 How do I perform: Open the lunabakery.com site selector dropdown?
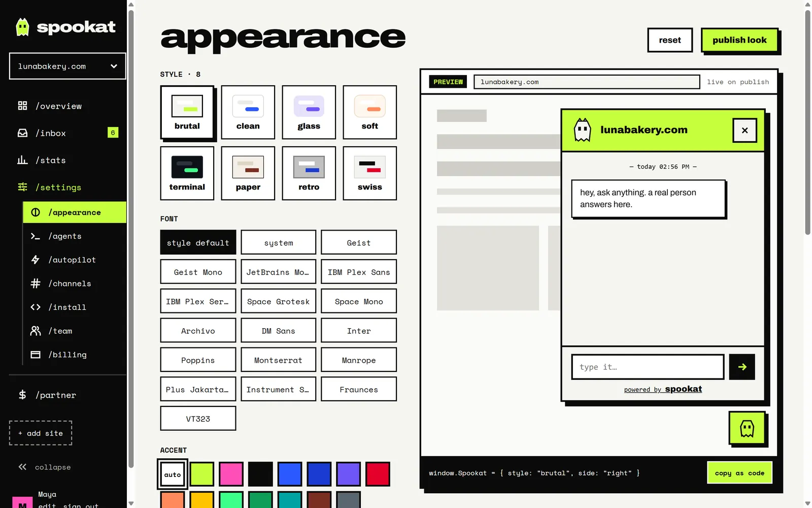67,66
